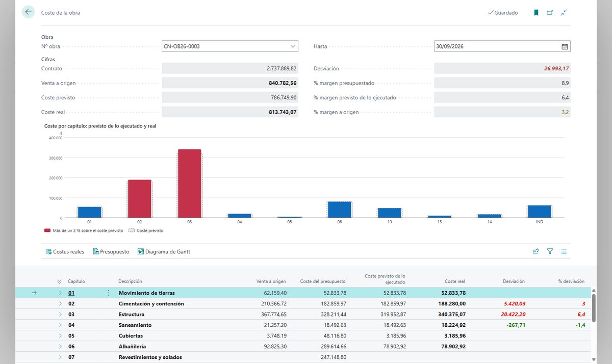Click the filter funnel icon
Viewport: 612px width, 364px height.
[x=550, y=251]
